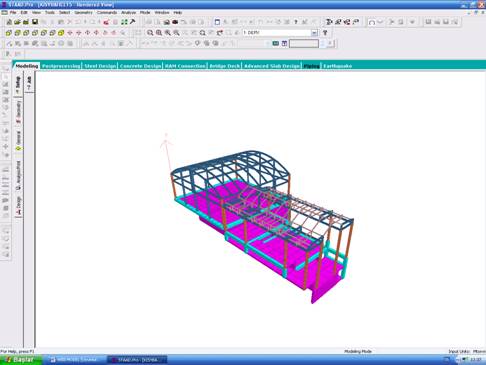Open the Steel Design tab

(100, 66)
